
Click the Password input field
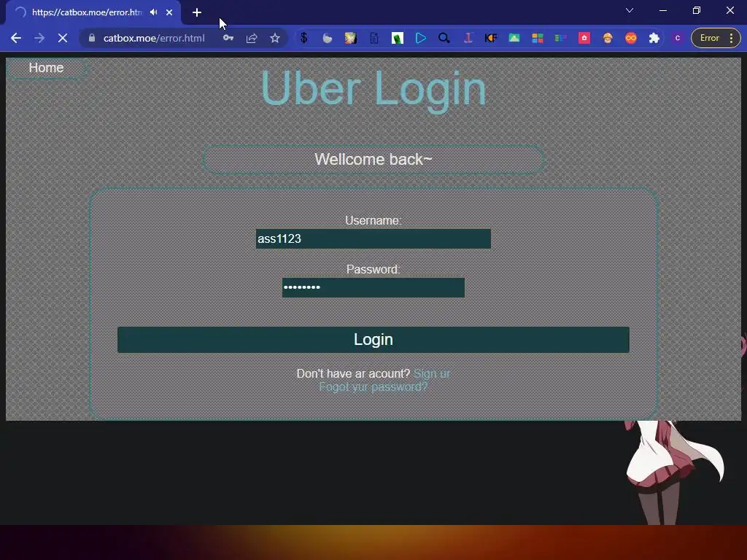click(373, 287)
